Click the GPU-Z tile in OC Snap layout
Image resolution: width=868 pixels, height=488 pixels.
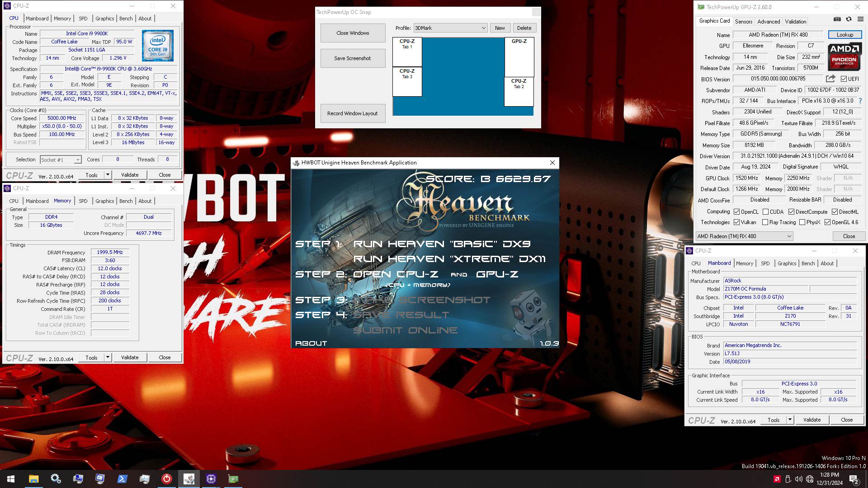point(519,57)
